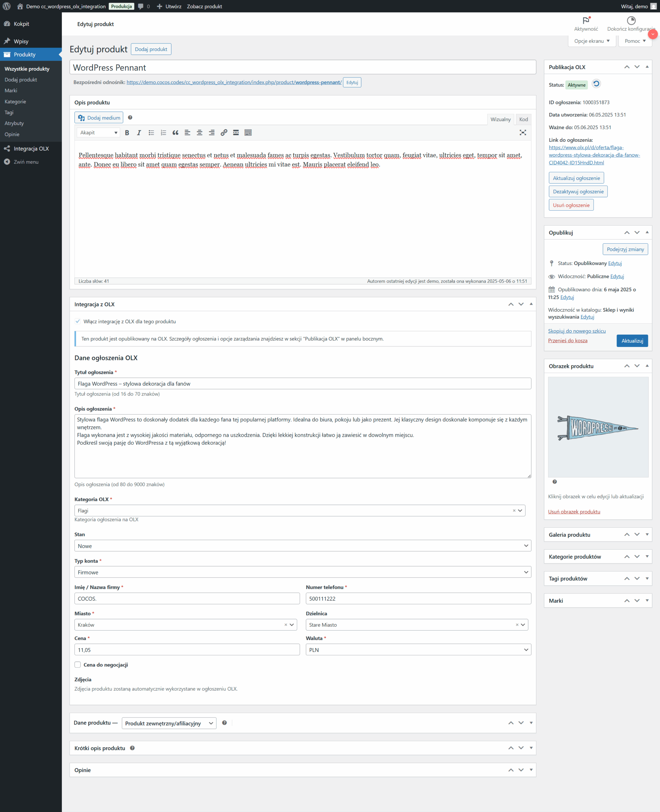
Task: Click the WordPress pennant product image
Action: coord(598,427)
